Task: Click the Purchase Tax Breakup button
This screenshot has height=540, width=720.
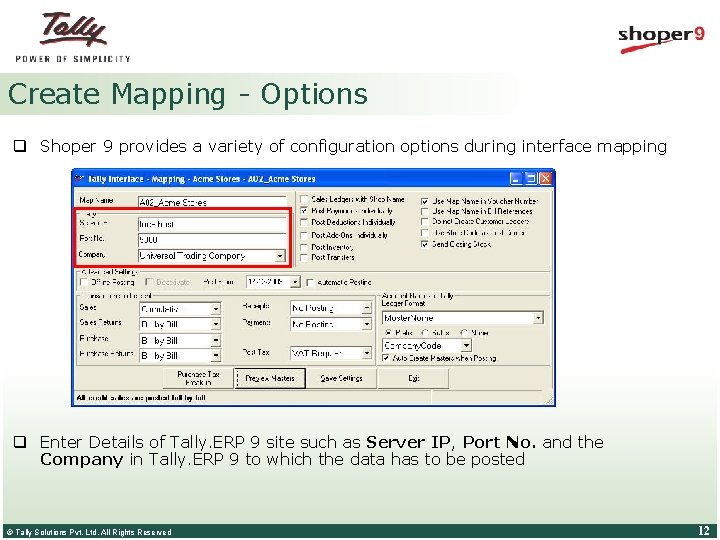Action: 198,378
